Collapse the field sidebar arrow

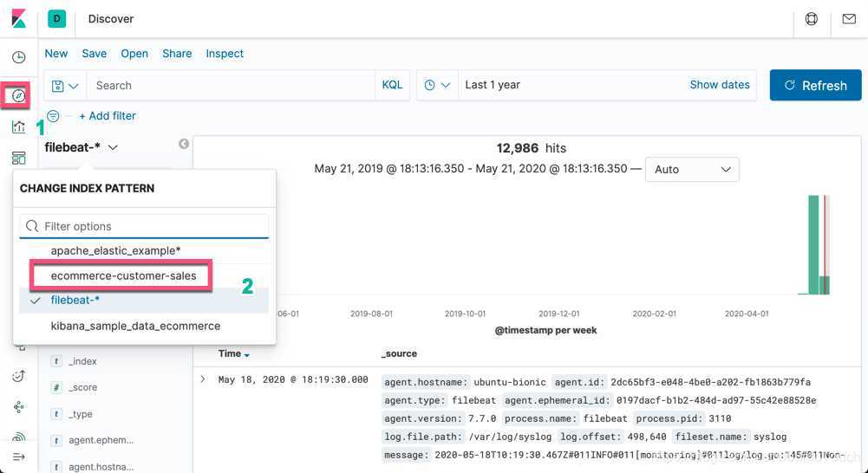coord(184,144)
